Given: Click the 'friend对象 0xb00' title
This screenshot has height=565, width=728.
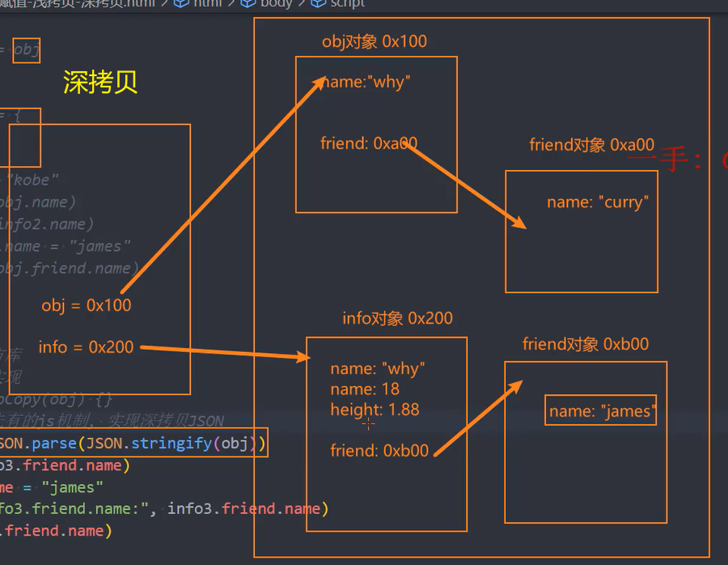Looking at the screenshot, I should point(586,344).
